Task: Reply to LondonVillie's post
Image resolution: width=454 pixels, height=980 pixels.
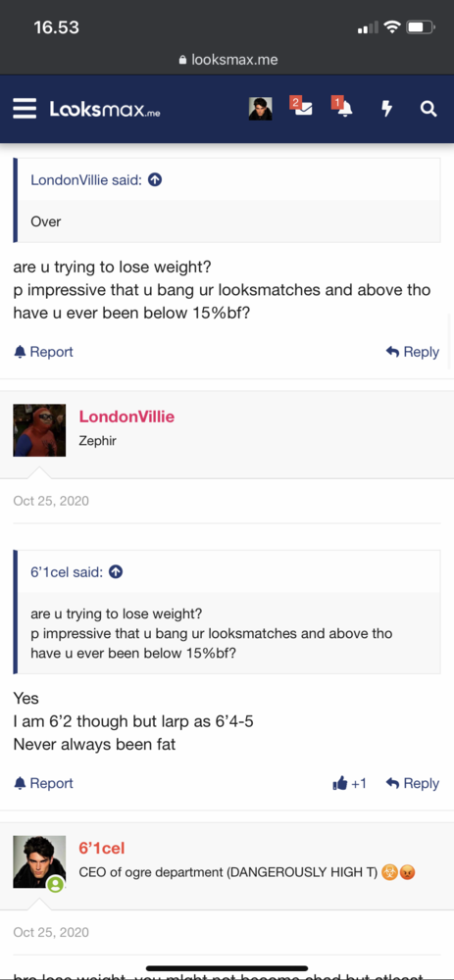Action: (413, 783)
